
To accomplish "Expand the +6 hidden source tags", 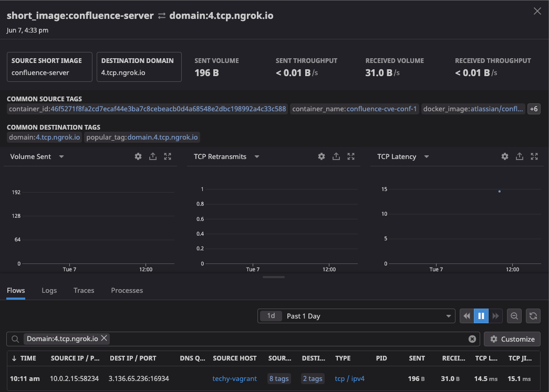I will coord(534,109).
